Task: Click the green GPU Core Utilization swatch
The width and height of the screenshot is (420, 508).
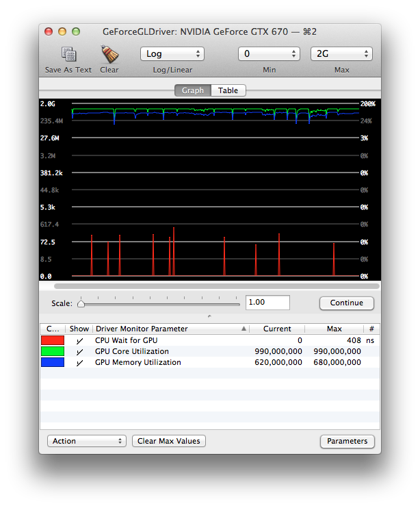Action: pos(53,351)
